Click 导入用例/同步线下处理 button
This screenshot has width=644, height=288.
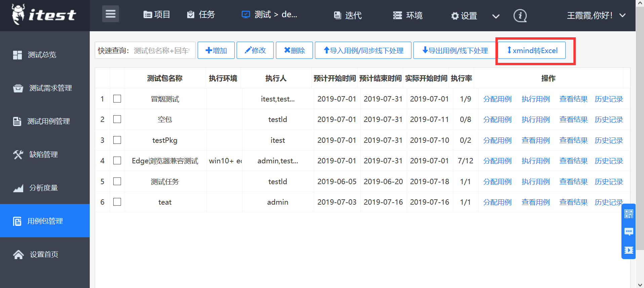pos(363,50)
